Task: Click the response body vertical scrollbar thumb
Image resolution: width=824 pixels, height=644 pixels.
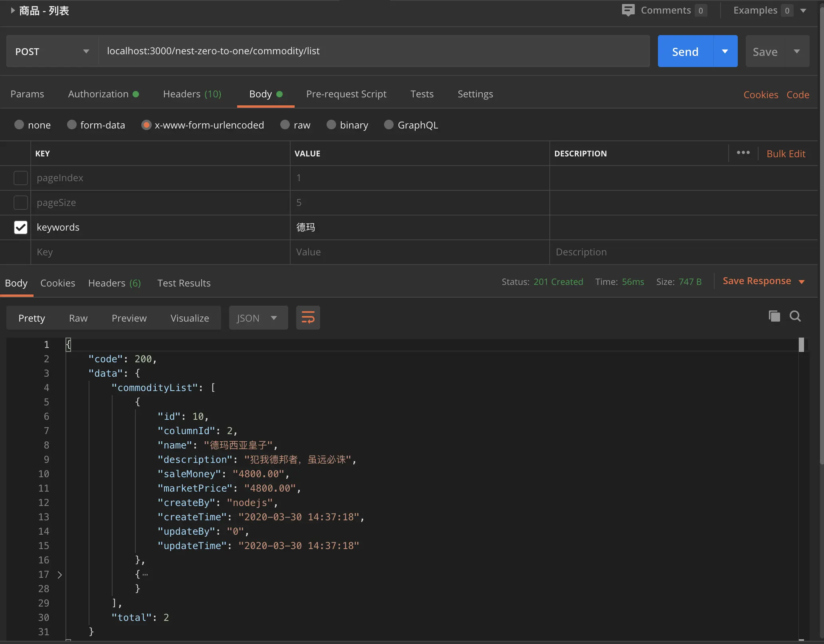Action: 801,345
